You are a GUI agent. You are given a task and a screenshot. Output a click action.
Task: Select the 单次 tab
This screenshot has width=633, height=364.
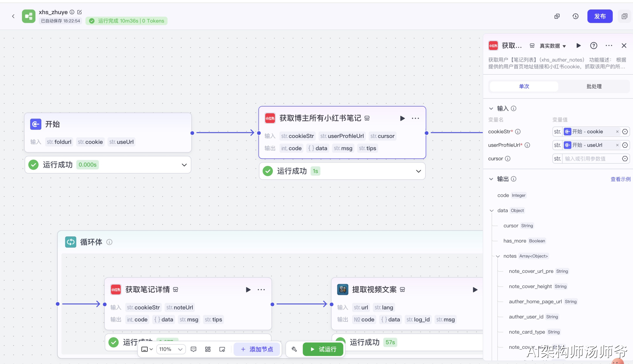click(524, 86)
